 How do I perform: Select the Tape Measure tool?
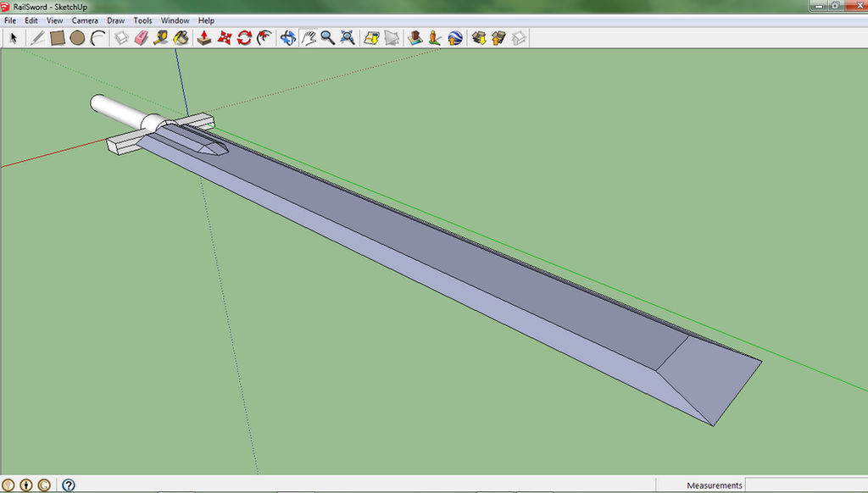point(161,38)
